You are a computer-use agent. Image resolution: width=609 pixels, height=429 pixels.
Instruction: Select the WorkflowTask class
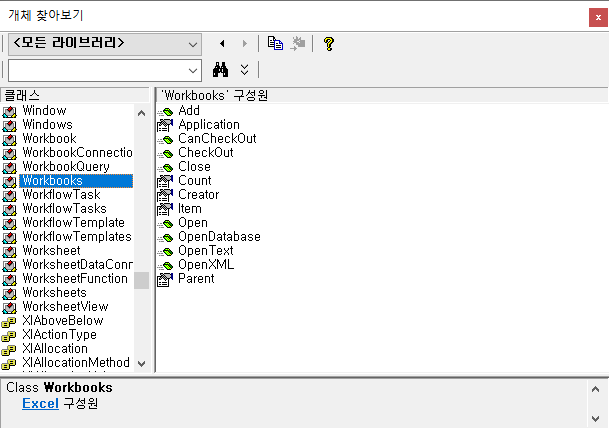[x=61, y=195]
